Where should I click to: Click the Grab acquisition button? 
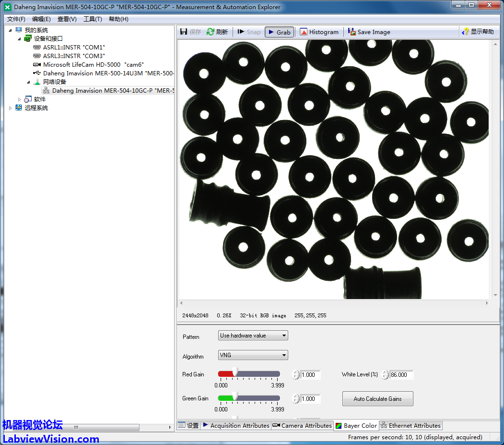279,32
